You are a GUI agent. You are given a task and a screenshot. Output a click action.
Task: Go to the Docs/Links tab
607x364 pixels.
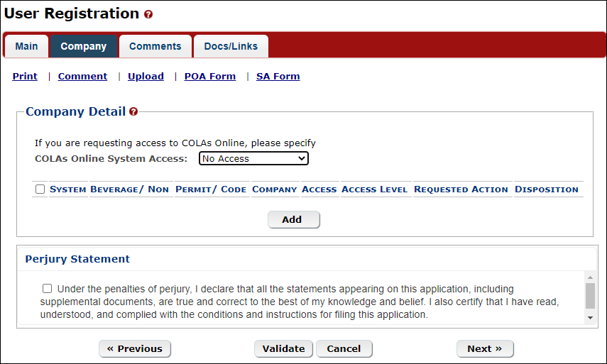231,46
